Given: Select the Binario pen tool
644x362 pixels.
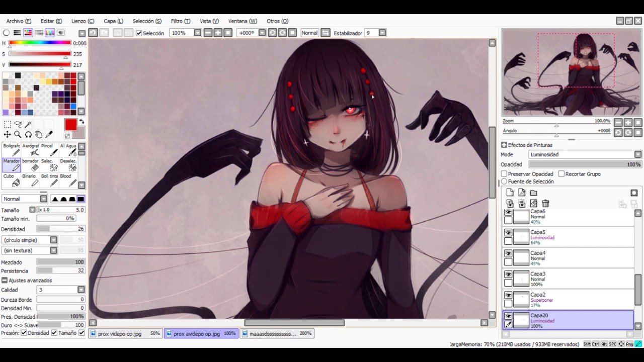Looking at the screenshot, I should (x=30, y=180).
